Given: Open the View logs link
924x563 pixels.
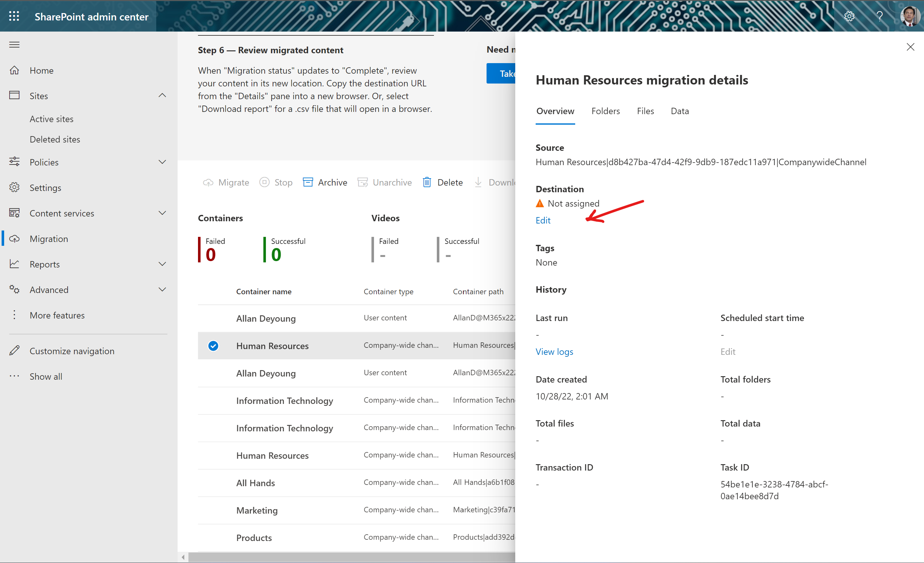Looking at the screenshot, I should (554, 352).
